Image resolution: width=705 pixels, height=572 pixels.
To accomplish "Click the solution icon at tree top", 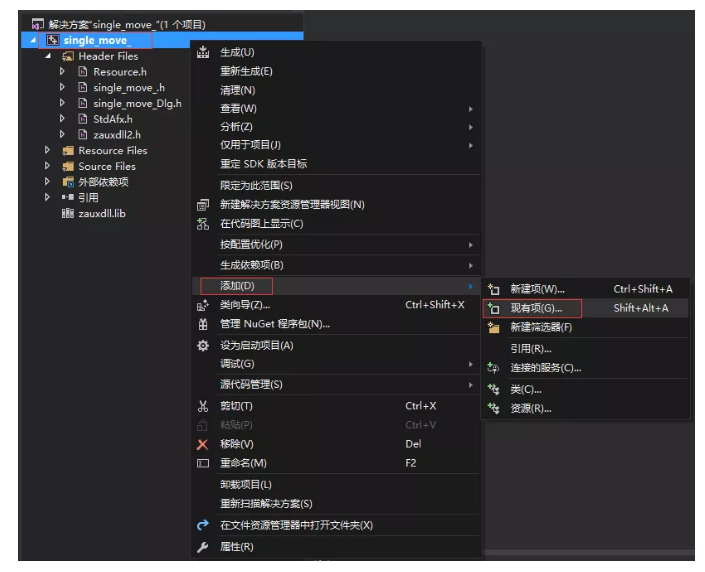I will pyautogui.click(x=38, y=24).
